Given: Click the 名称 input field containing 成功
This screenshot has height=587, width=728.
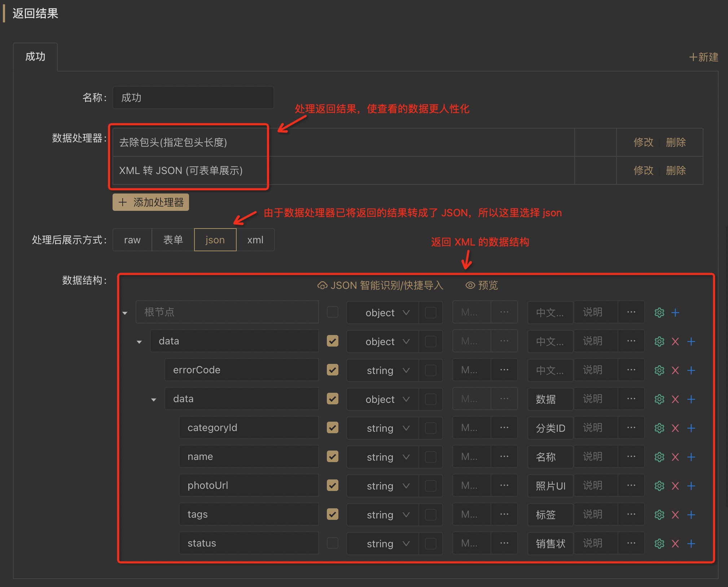Looking at the screenshot, I should click(193, 97).
